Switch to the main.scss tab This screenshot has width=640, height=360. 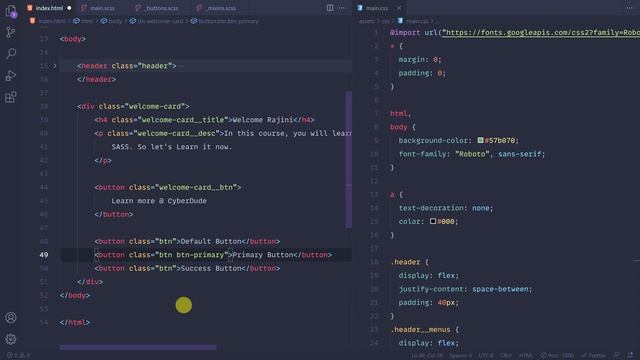102,8
